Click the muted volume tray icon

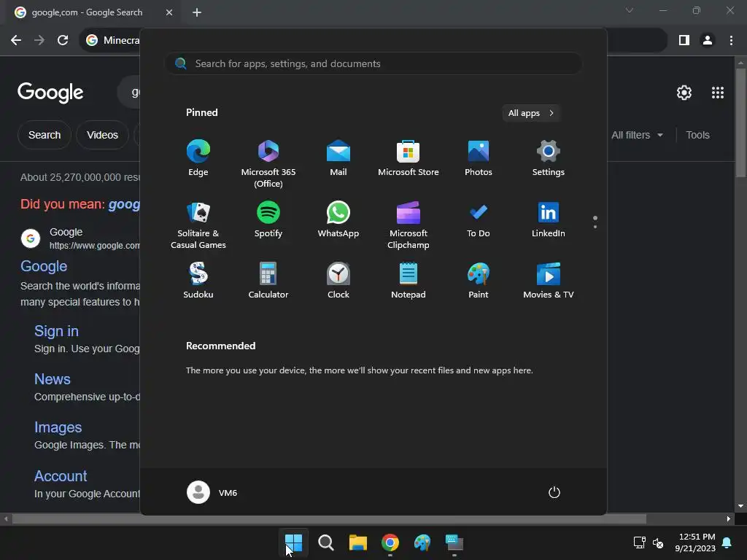658,542
